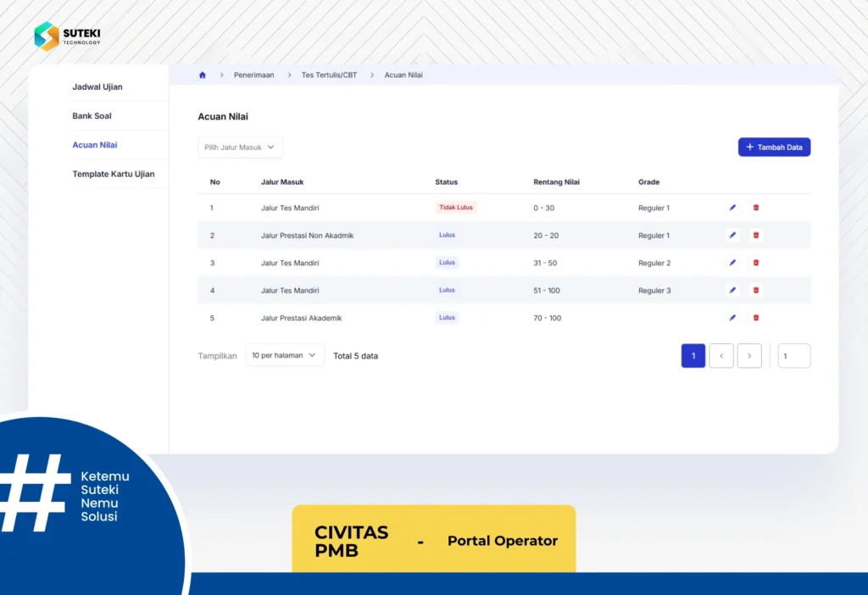Click the No column header
868x595 pixels.
tap(214, 182)
